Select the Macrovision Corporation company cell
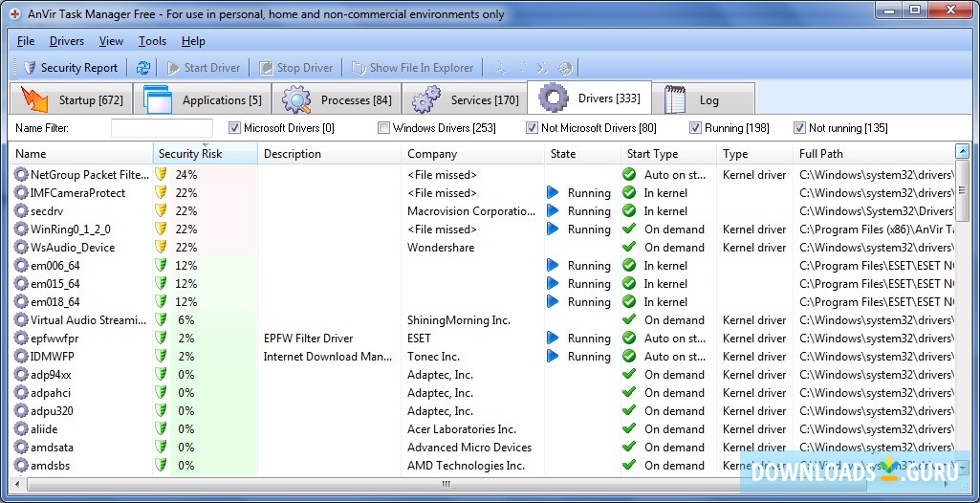Screen dimensions: 980x503 pyautogui.click(x=471, y=211)
